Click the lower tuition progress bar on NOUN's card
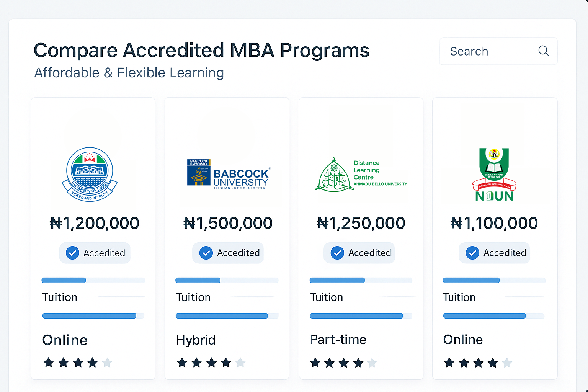This screenshot has height=392, width=588. (x=493, y=315)
